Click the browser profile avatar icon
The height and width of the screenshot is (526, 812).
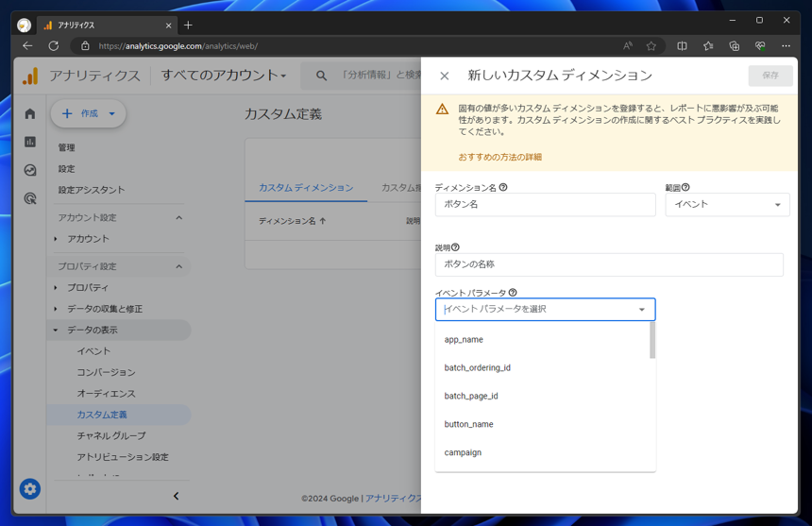[x=24, y=25]
